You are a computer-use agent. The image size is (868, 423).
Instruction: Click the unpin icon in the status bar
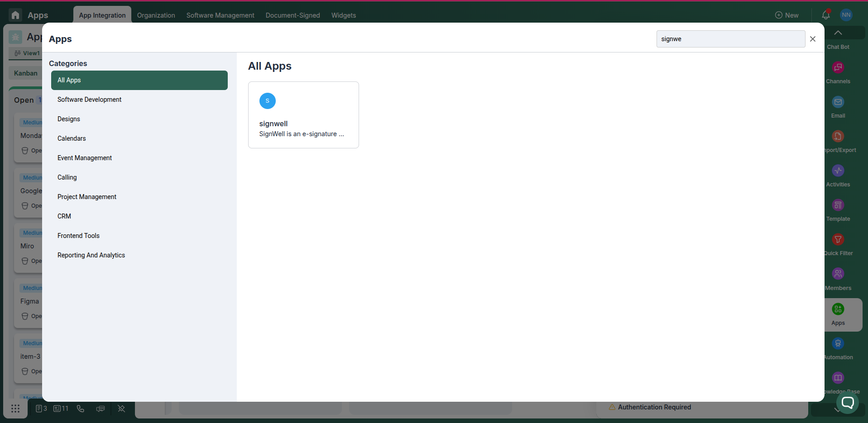[x=121, y=409]
